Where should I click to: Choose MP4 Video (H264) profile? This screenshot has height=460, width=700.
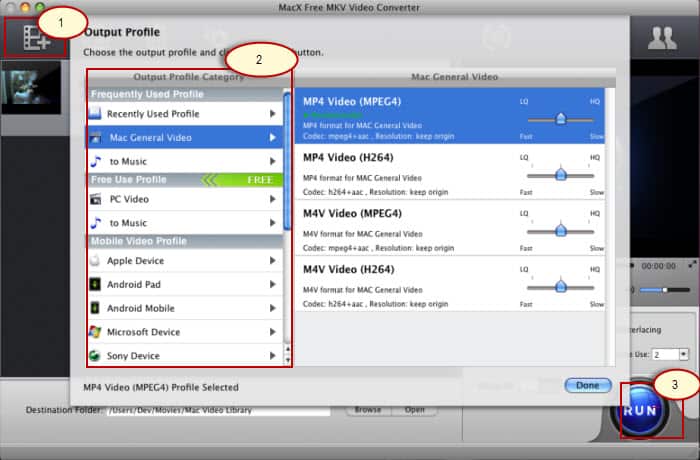[450, 172]
